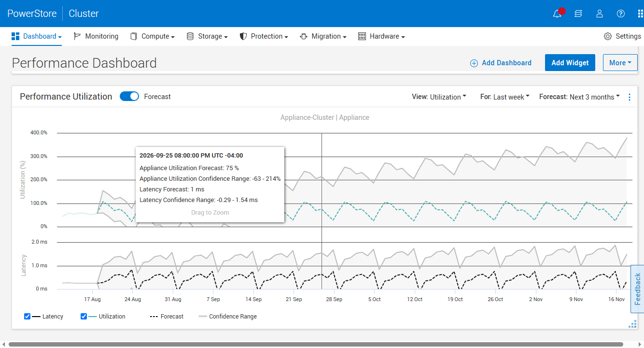Click the Appliance-Cluster | Appliance chart title

click(x=325, y=117)
